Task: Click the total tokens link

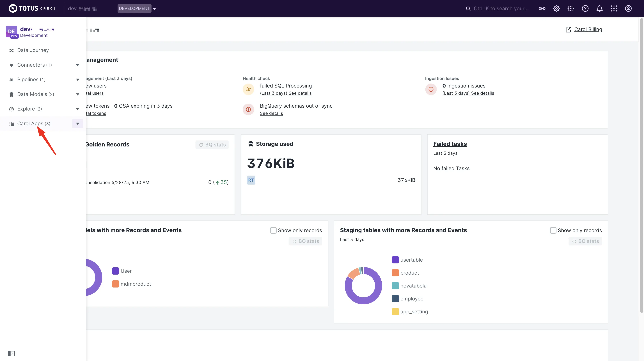Action: (x=96, y=113)
